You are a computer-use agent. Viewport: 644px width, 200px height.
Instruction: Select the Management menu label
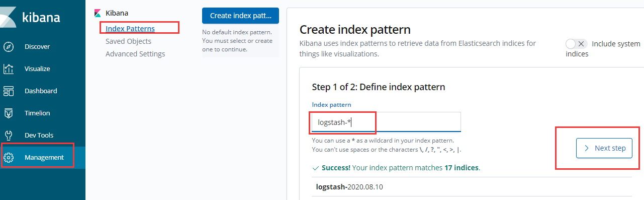coord(44,158)
